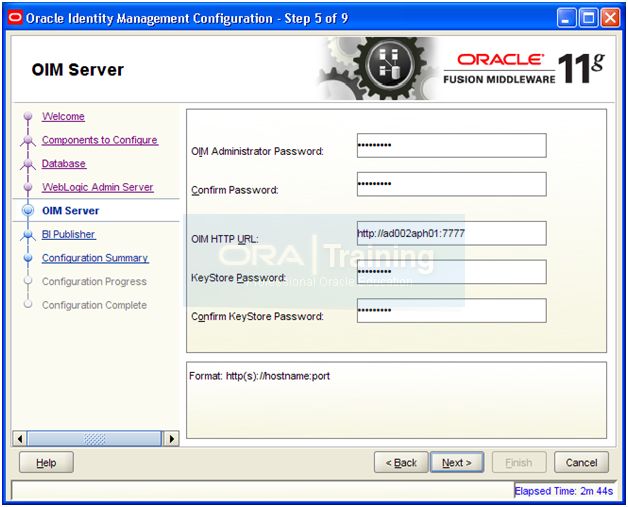Click the Configuration Summary node icon
The width and height of the screenshot is (628, 507).
[28, 258]
